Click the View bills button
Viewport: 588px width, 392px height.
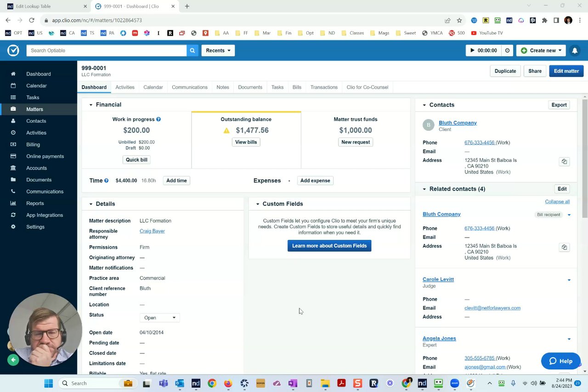pyautogui.click(x=246, y=142)
